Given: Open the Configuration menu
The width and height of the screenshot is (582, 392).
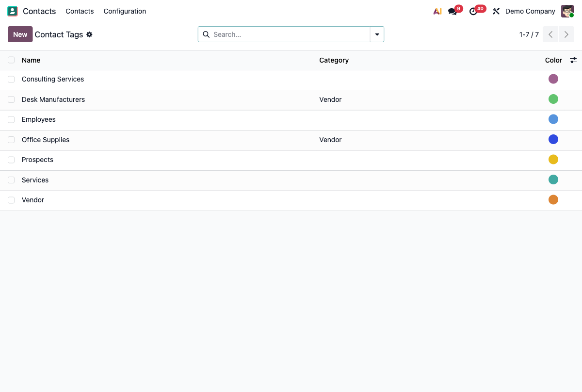Looking at the screenshot, I should point(125,11).
